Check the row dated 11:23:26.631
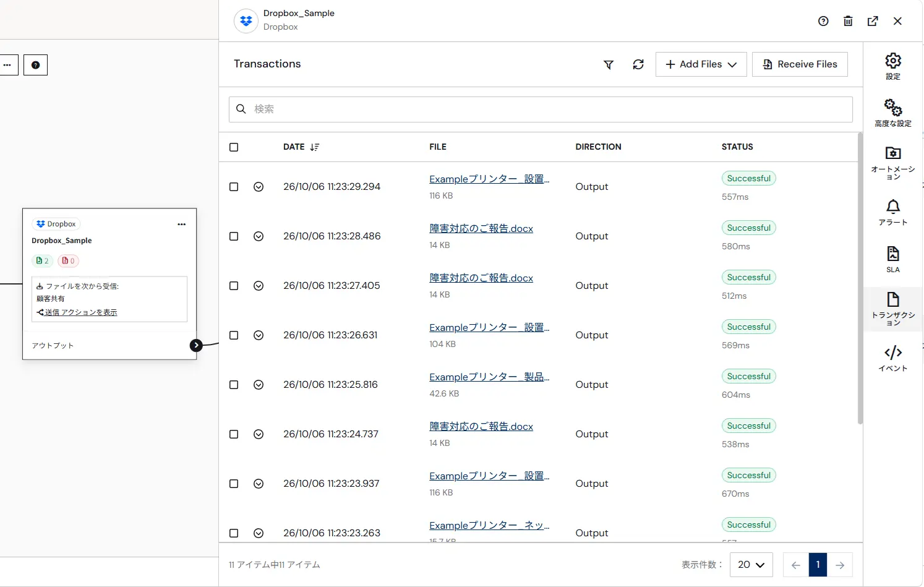The image size is (924, 587). [234, 335]
